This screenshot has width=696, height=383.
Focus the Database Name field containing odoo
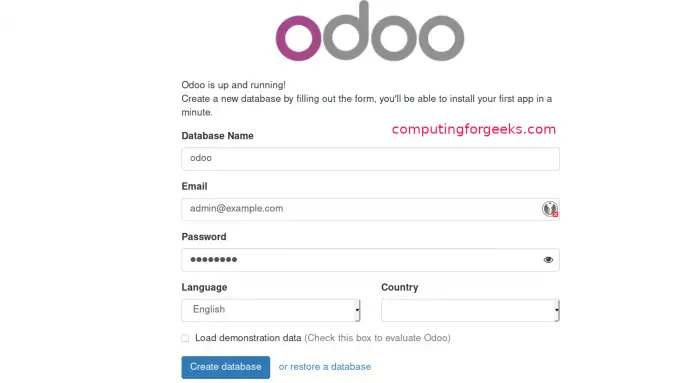tap(370, 159)
